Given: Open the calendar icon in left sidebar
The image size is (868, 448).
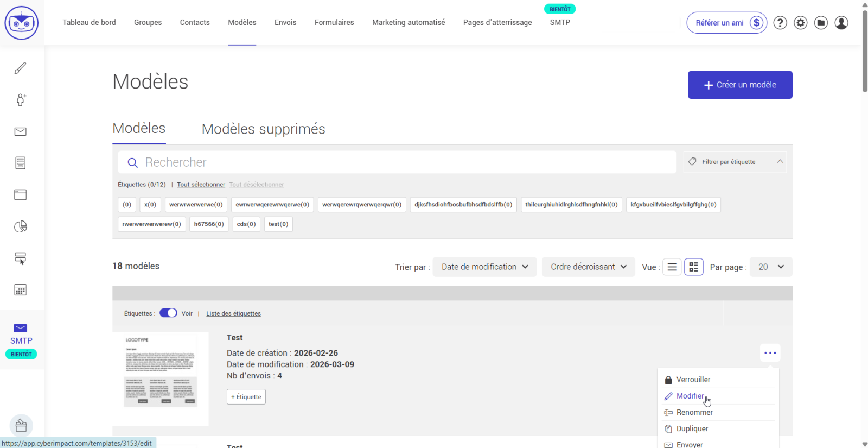Looking at the screenshot, I should (21, 290).
